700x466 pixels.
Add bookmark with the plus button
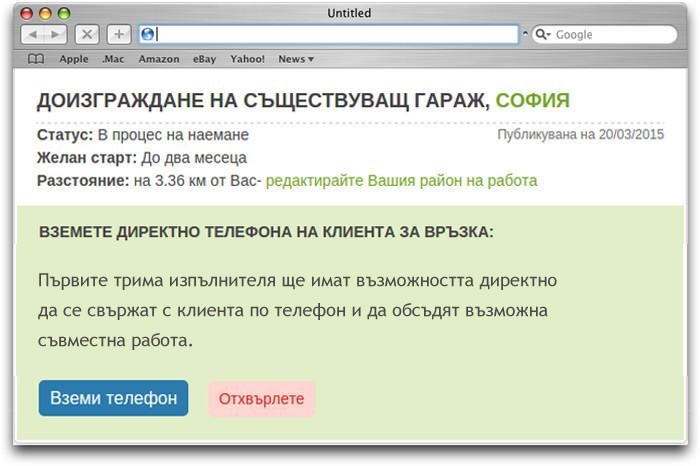[x=119, y=34]
